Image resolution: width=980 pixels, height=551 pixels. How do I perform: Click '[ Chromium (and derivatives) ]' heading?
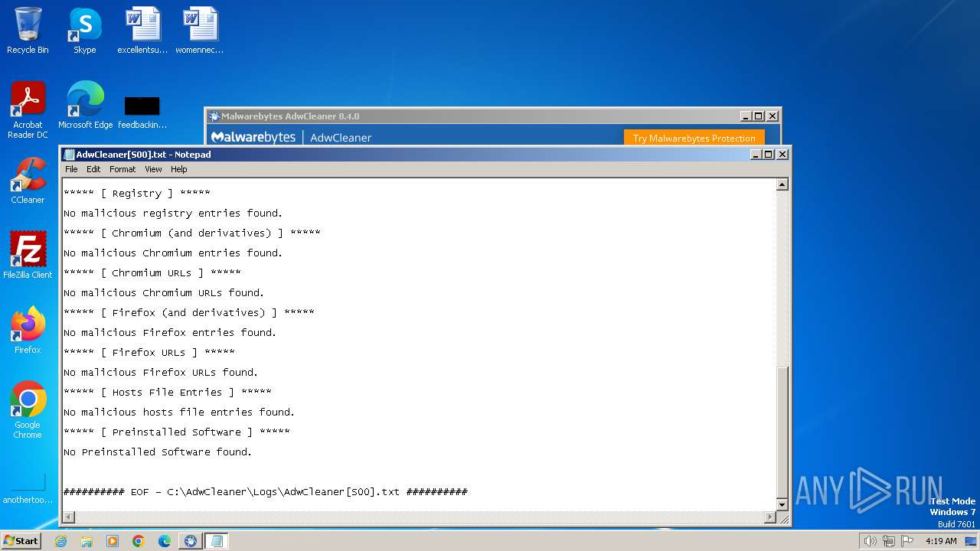click(x=192, y=233)
